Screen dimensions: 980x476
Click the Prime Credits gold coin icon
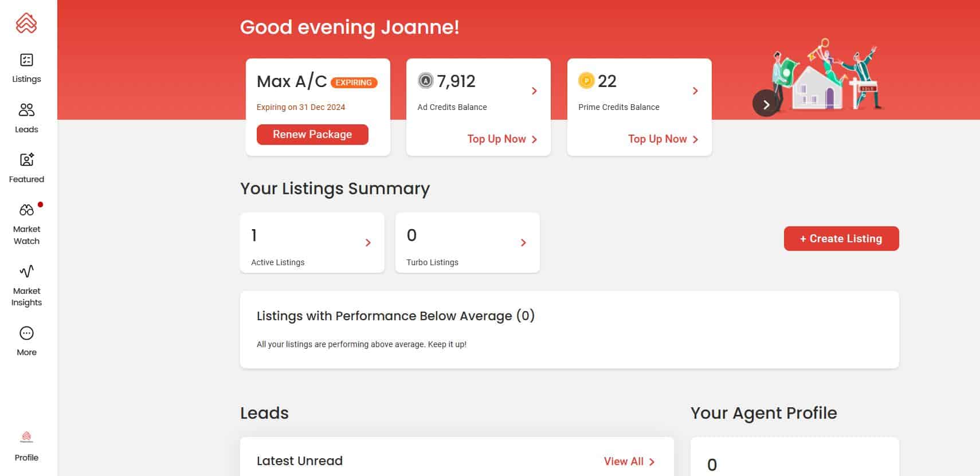586,81
